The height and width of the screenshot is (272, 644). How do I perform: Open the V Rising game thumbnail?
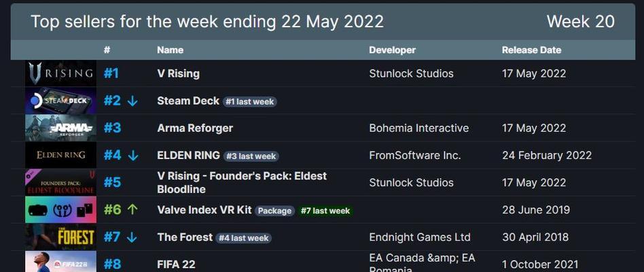click(x=60, y=73)
